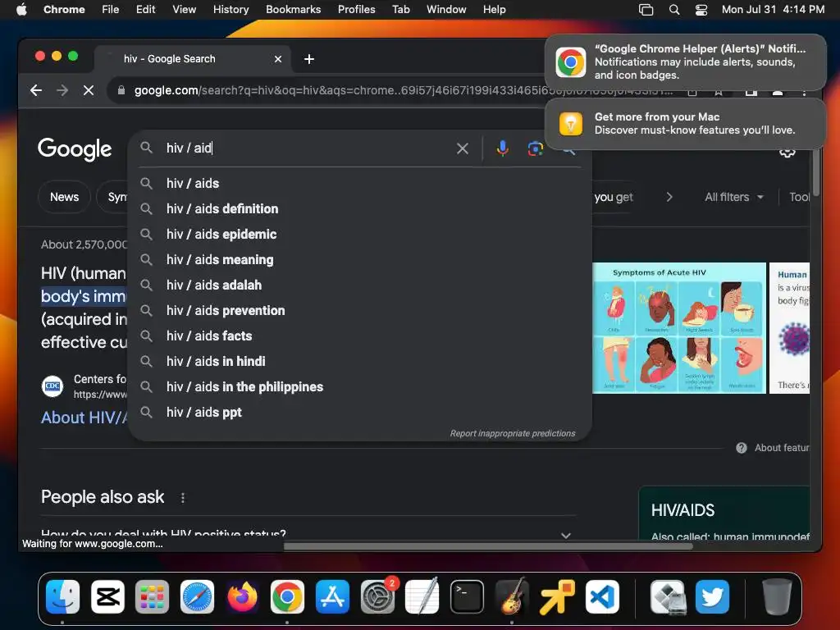The image size is (840, 630).
Task: Open App Store from the Dock
Action: click(x=332, y=596)
